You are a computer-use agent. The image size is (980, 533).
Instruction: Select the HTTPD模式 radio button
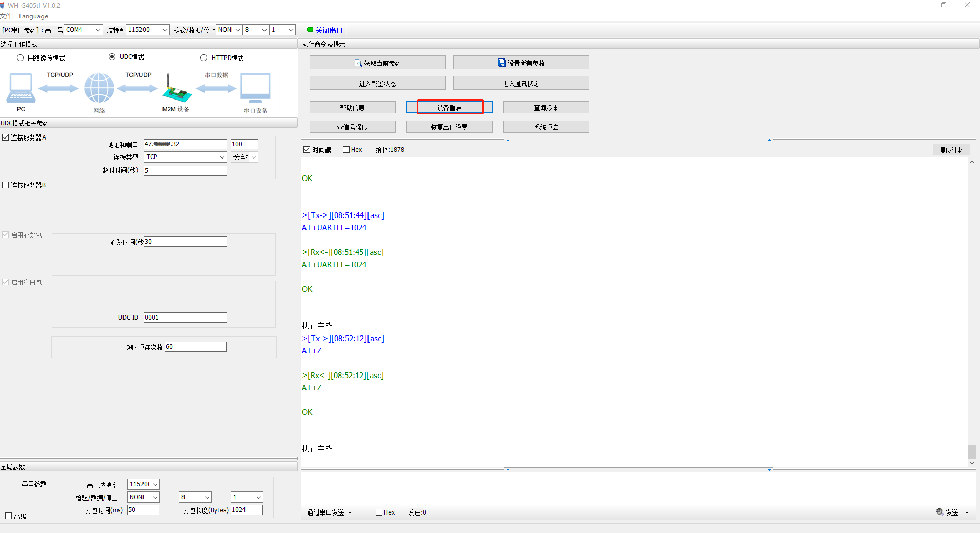click(x=204, y=58)
